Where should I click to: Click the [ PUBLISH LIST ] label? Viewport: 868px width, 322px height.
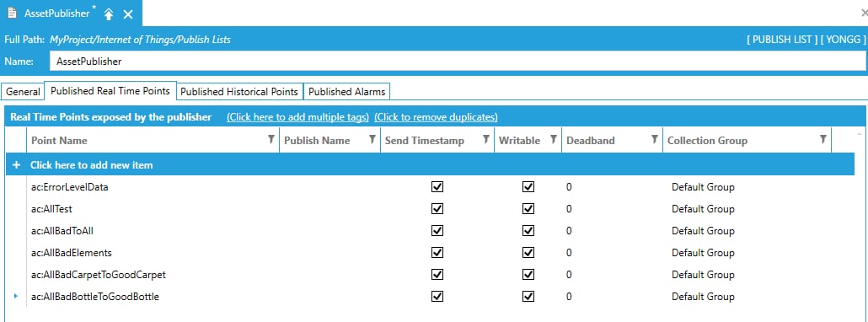tap(782, 40)
